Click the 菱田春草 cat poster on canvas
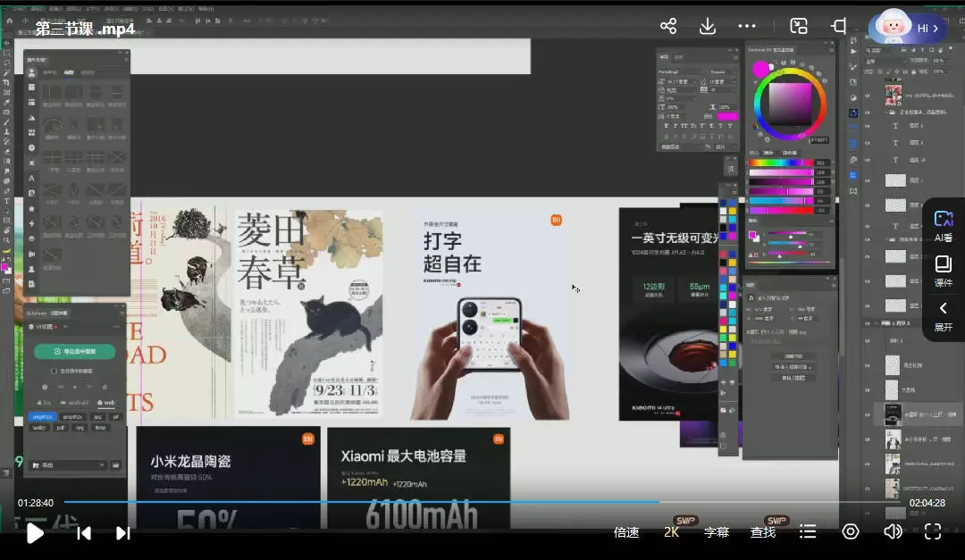The height and width of the screenshot is (560, 965). [x=308, y=313]
